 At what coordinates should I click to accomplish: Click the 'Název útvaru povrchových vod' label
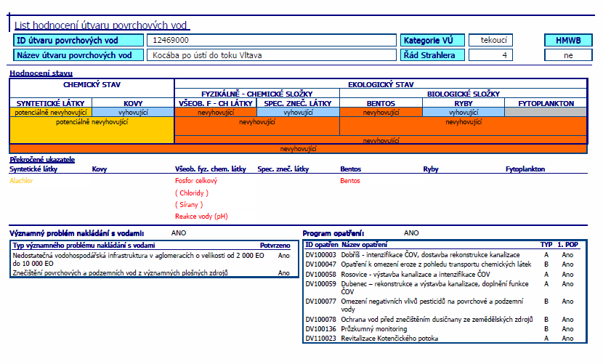coord(78,55)
